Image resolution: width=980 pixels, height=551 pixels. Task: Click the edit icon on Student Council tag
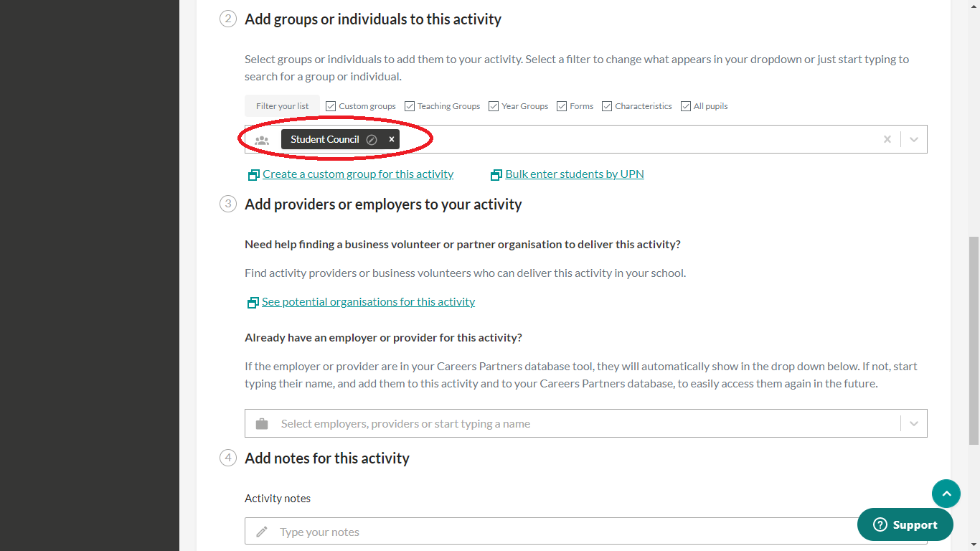coord(372,140)
